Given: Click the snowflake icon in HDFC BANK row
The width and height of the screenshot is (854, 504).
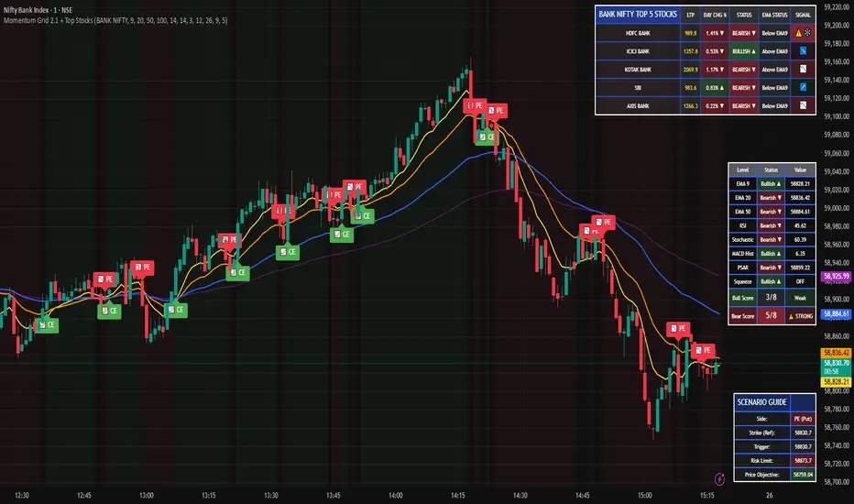Looking at the screenshot, I should coord(807,33).
